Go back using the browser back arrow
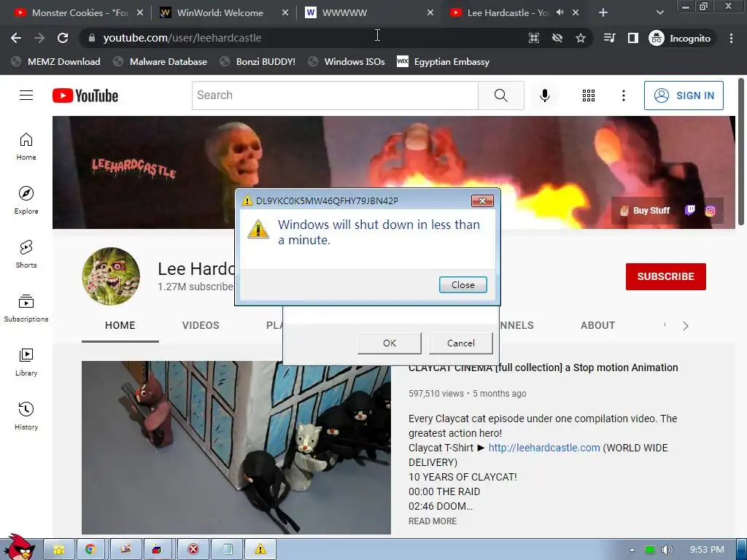Viewport: 747px width, 560px height. pos(16,38)
